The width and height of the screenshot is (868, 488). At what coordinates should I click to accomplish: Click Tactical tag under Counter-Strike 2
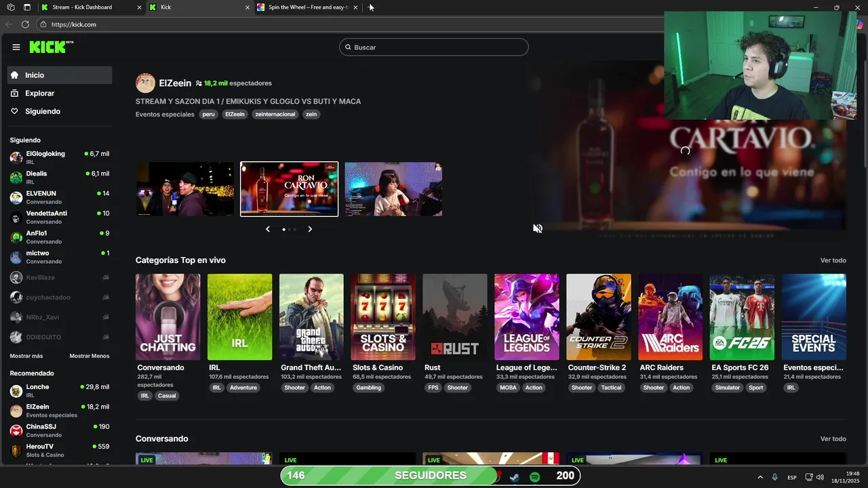[611, 388]
